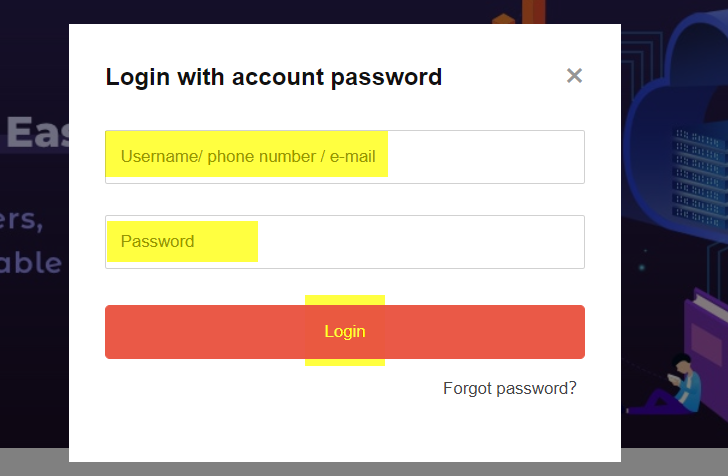Click the red Login button
The image size is (728, 476).
point(344,332)
